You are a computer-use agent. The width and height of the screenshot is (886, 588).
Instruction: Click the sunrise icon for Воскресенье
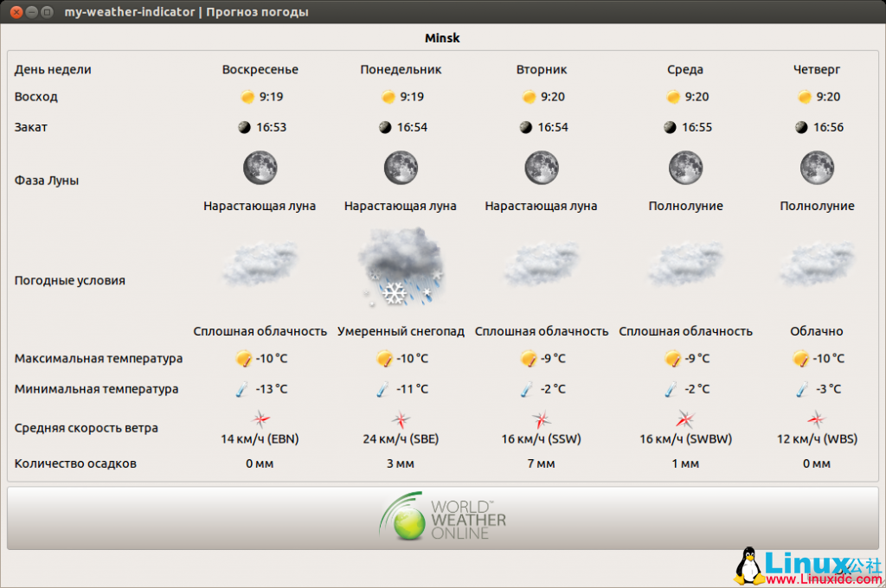click(248, 97)
